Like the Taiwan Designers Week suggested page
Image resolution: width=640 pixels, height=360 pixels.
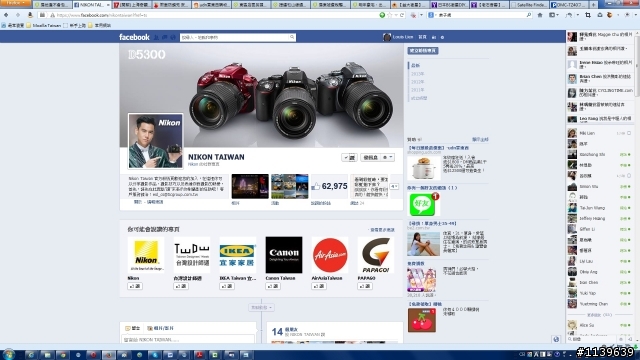[x=180, y=287]
